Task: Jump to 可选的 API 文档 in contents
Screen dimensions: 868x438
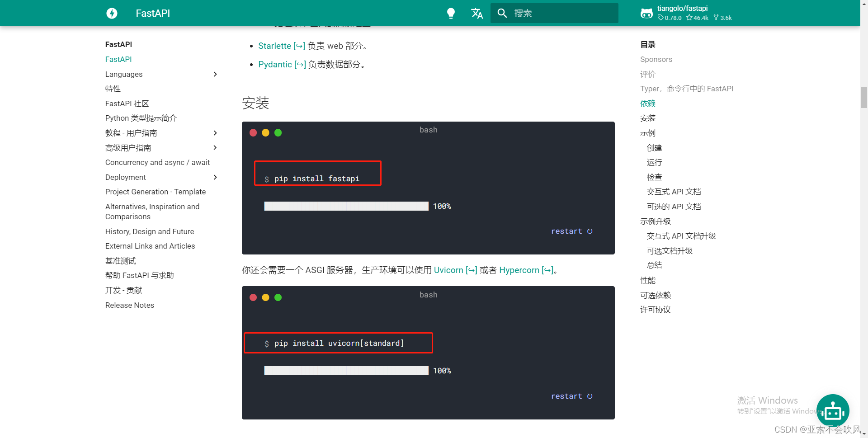Action: [x=674, y=207]
